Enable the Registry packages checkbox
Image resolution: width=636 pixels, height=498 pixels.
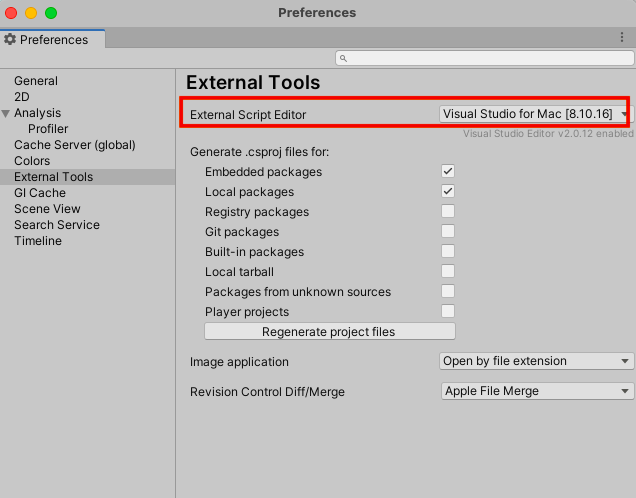tap(448, 212)
